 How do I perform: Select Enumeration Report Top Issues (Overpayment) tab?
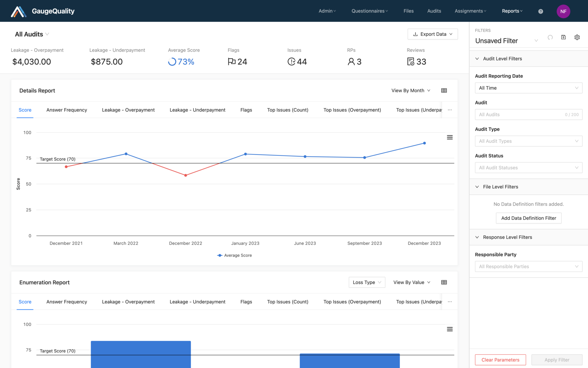click(x=352, y=302)
